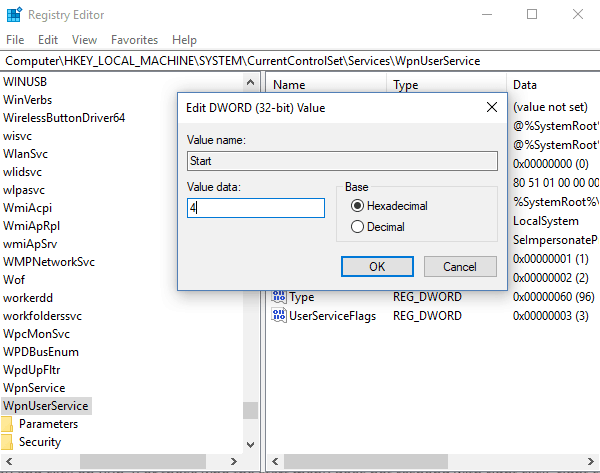The height and width of the screenshot is (473, 600).
Task: Select the WpnUserService registry key
Action: point(46,406)
